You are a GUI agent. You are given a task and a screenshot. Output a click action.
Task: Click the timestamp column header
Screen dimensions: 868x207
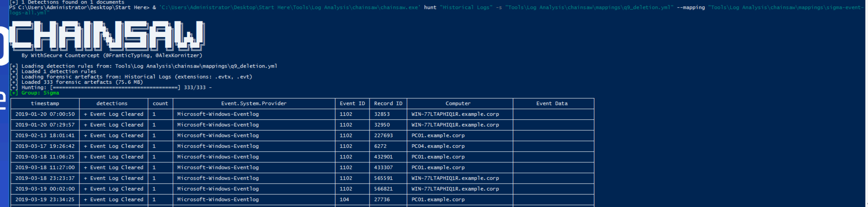pyautogui.click(x=45, y=103)
